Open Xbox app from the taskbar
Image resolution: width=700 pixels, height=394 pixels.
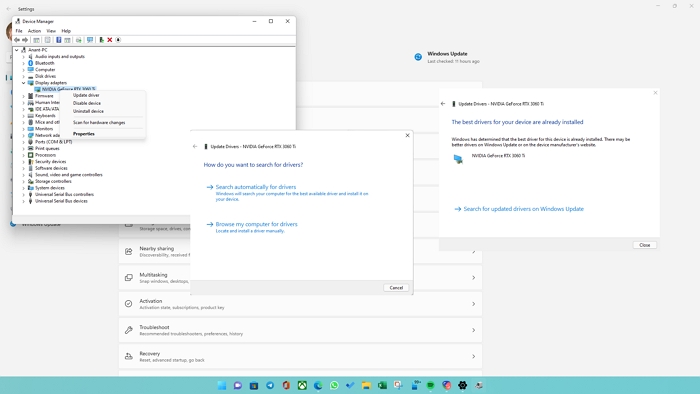point(302,385)
